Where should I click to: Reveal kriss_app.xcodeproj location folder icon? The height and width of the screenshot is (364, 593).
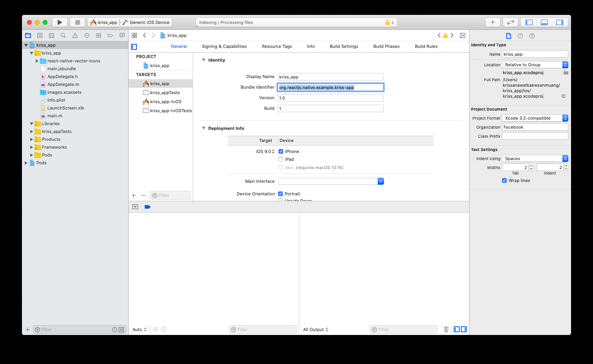pos(566,73)
